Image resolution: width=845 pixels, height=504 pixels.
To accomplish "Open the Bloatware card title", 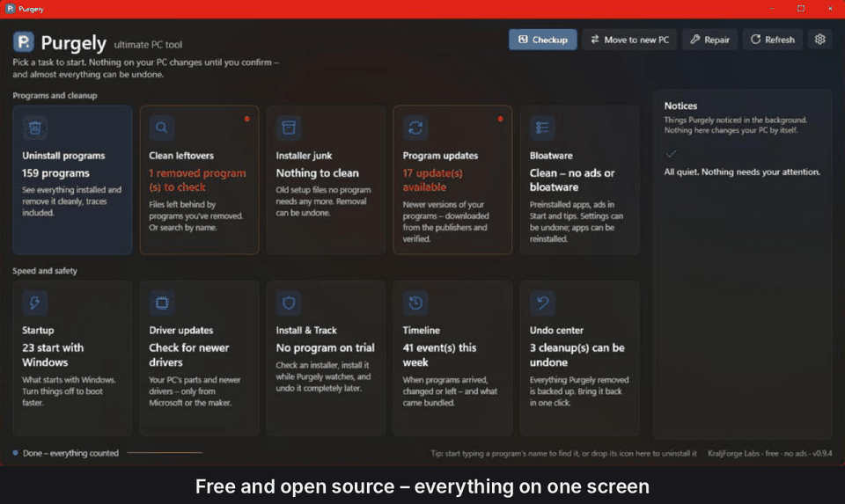I will tap(551, 156).
